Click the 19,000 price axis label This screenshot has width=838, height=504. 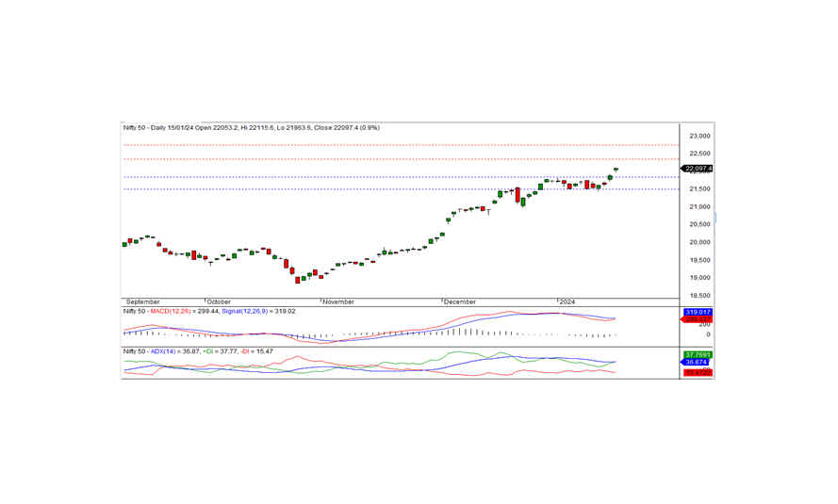(x=699, y=278)
